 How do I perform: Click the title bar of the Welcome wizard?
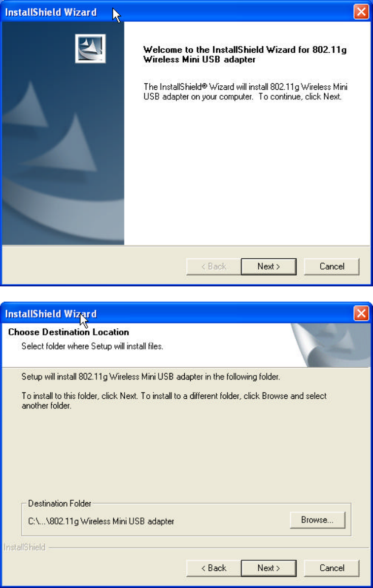pos(177,12)
